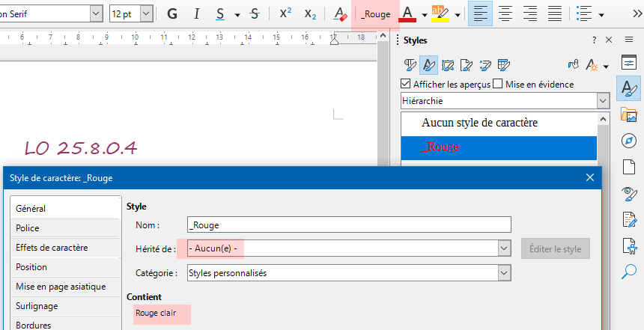Switch to the Police tab
644x330 pixels.
pyautogui.click(x=28, y=228)
